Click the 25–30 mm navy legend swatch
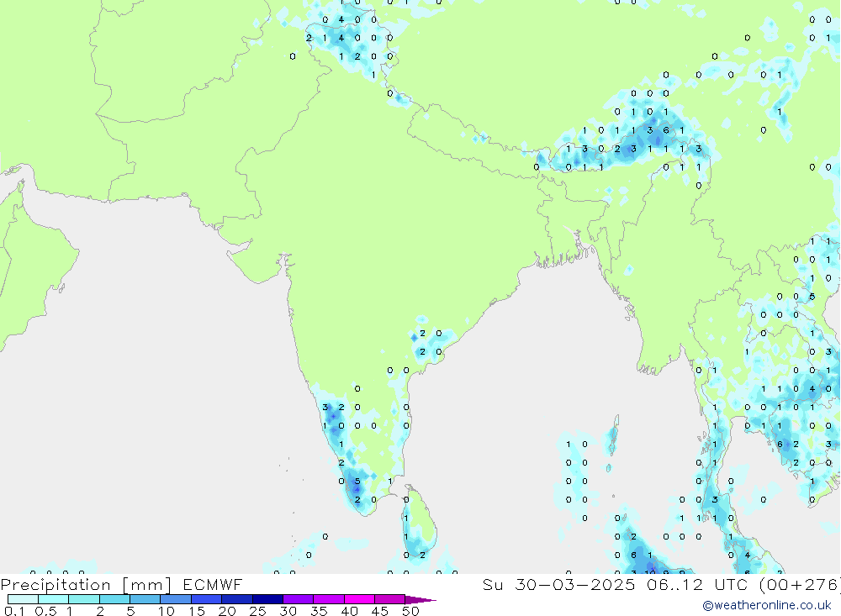Image resolution: width=841 pixels, height=616 pixels. click(x=267, y=599)
